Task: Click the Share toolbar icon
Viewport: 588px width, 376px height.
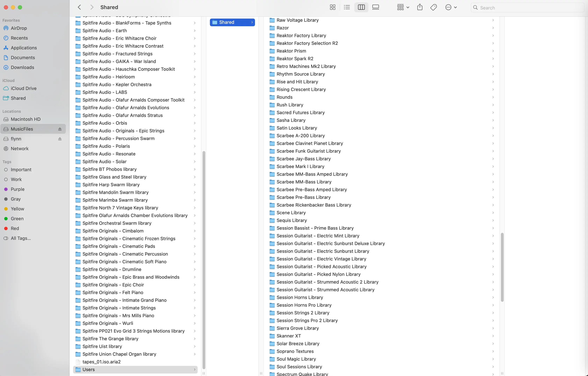Action: pyautogui.click(x=420, y=7)
